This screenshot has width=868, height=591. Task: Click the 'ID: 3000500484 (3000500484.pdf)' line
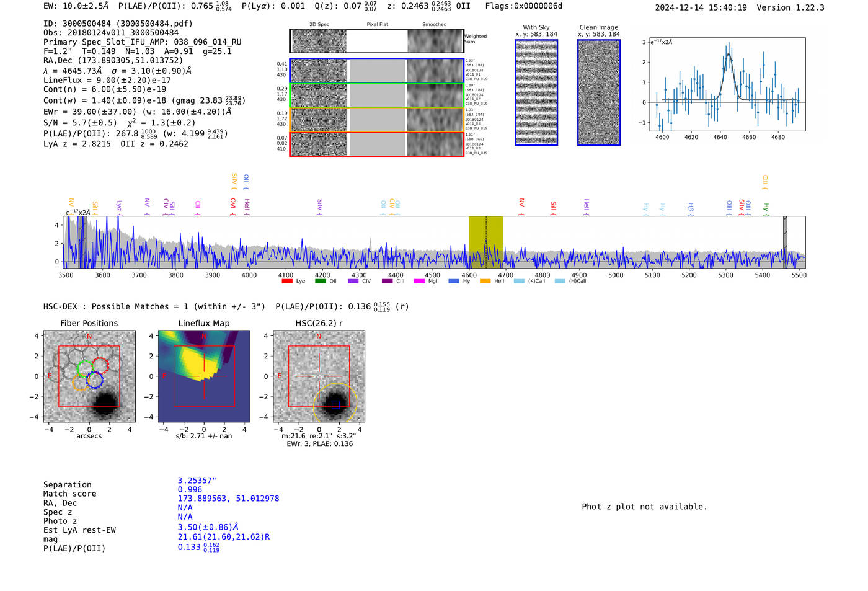118,24
